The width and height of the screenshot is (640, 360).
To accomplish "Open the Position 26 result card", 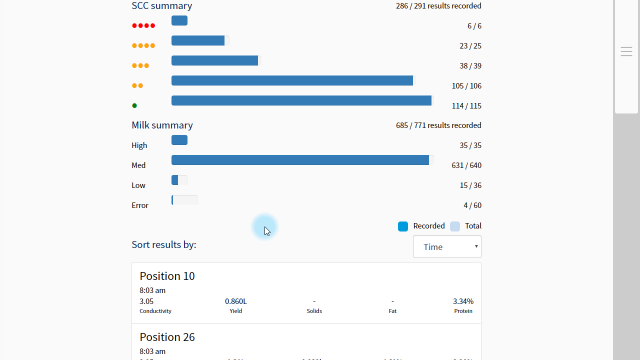I will click(307, 342).
